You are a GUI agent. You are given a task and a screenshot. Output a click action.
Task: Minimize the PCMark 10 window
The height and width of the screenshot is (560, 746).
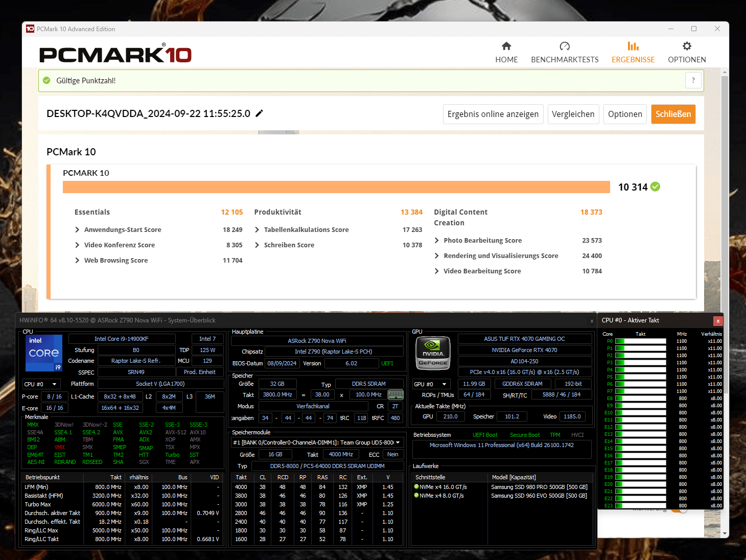(x=670, y=29)
